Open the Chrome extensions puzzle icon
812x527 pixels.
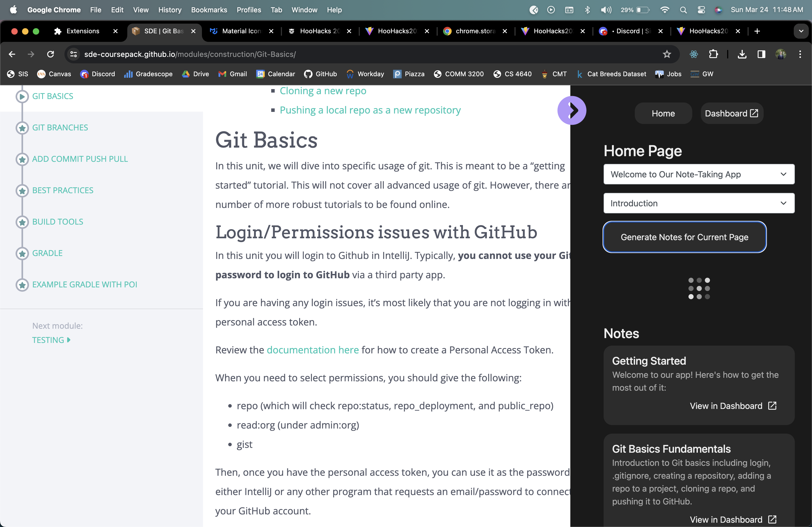tap(713, 54)
